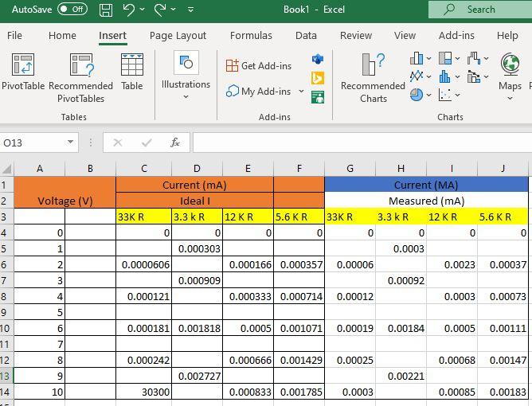Insert a Statistic chart

(449, 76)
